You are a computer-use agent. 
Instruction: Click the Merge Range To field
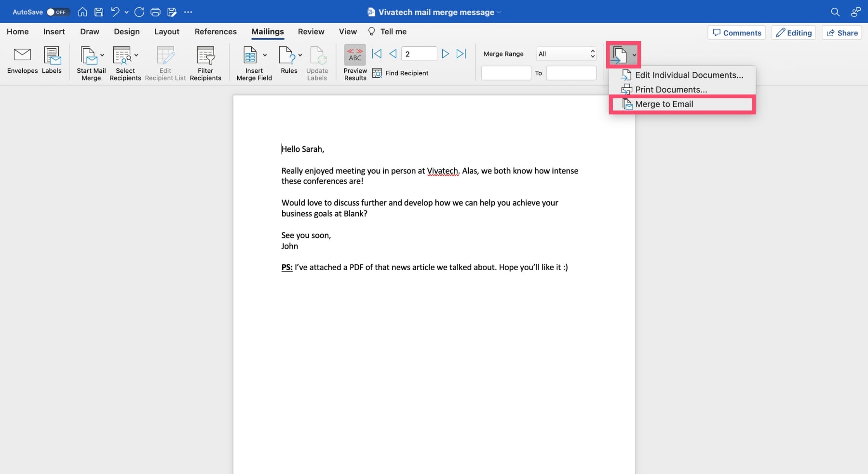pyautogui.click(x=571, y=73)
